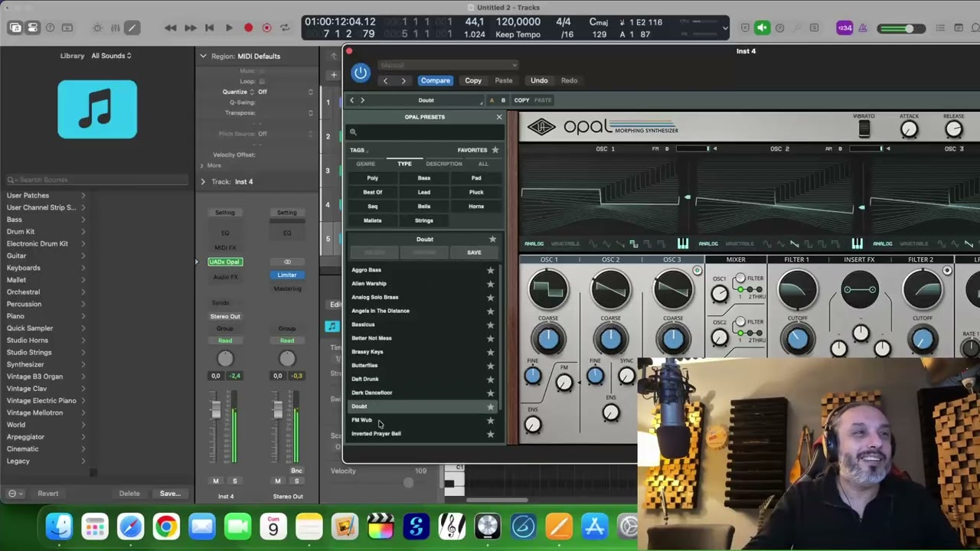The height and width of the screenshot is (551, 980).
Task: Mute the Inst 4 channel strip
Action: tap(216, 481)
